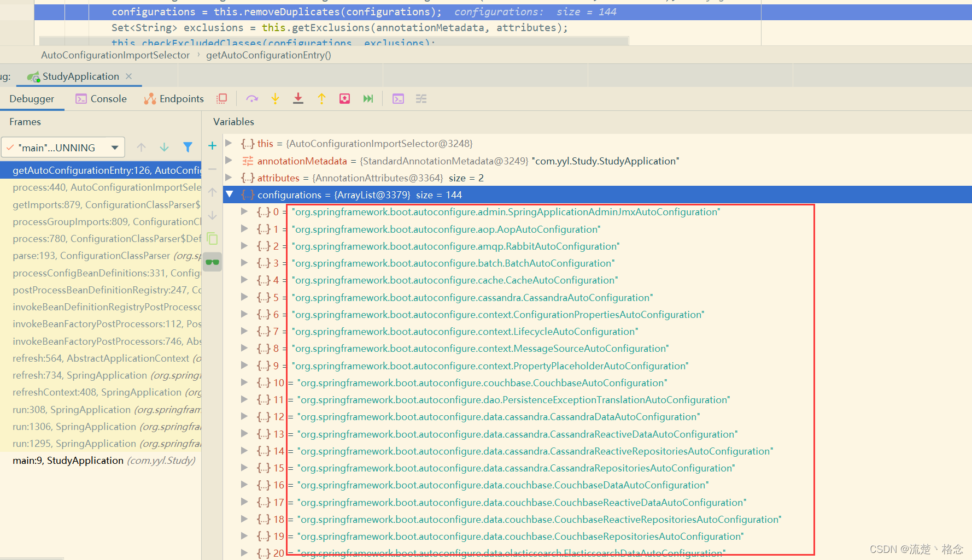Select frame run:308 SpringApplication

101,410
